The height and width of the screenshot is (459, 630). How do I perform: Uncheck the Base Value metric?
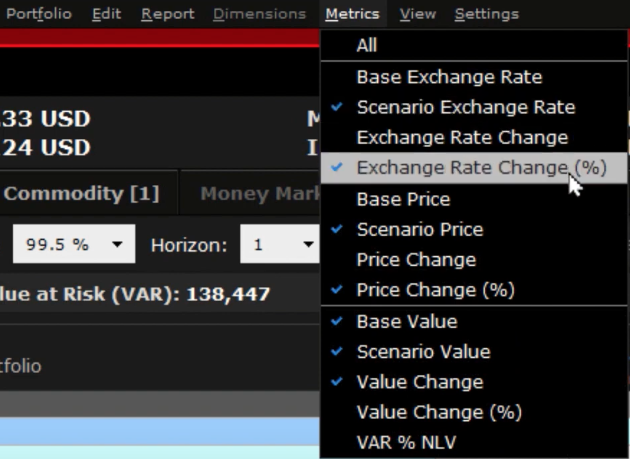pyautogui.click(x=406, y=321)
